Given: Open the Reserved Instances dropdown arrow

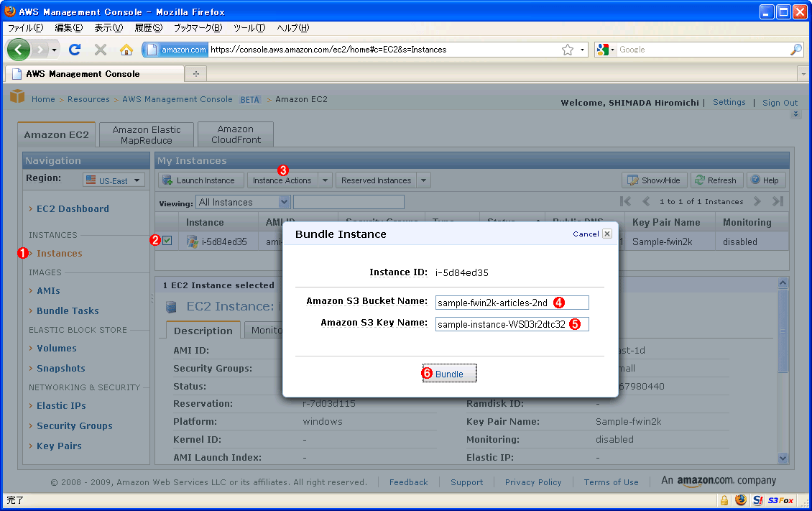Looking at the screenshot, I should click(424, 180).
